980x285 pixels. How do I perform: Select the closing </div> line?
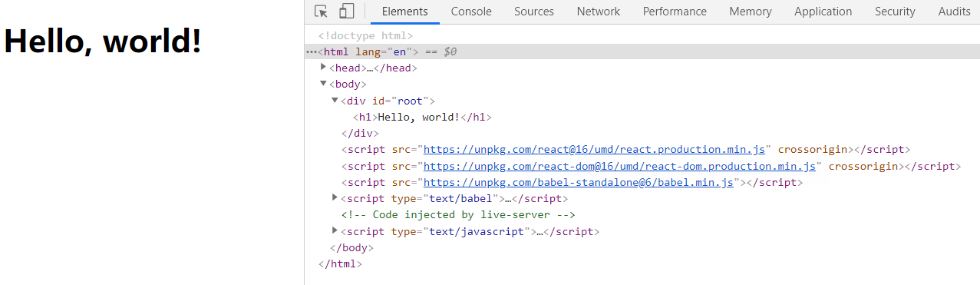point(360,134)
